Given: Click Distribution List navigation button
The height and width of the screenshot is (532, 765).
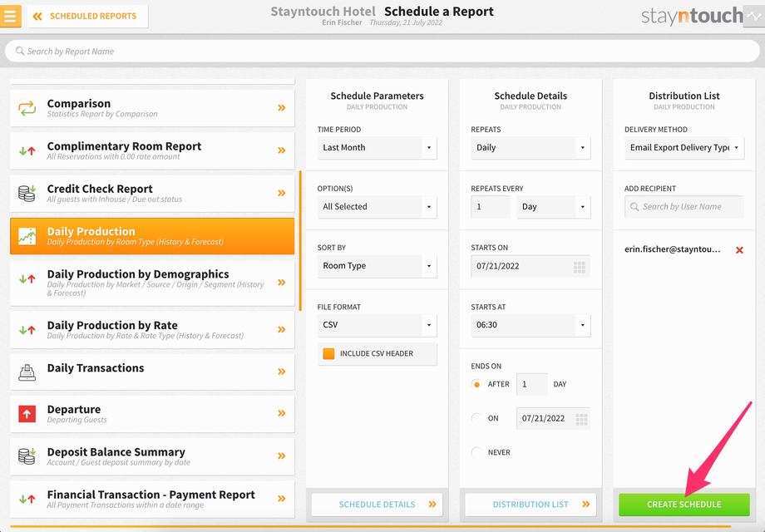Looking at the screenshot, I should (x=531, y=505).
